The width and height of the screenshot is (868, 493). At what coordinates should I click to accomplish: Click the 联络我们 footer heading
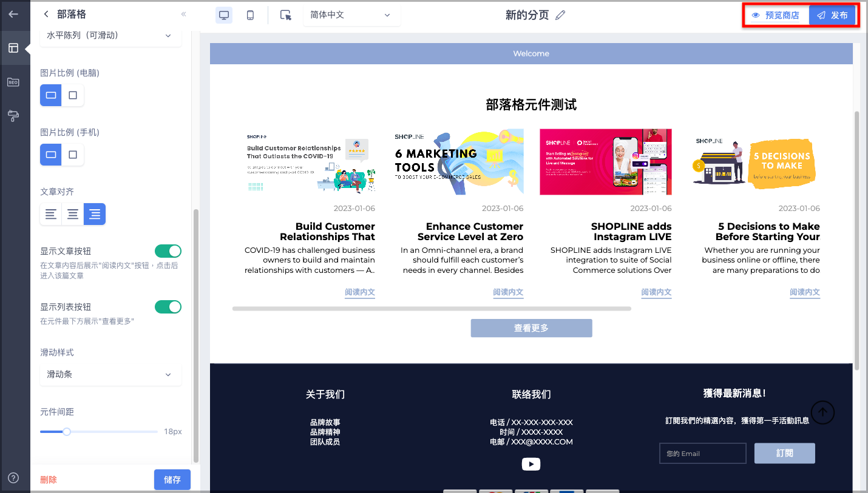click(x=531, y=394)
